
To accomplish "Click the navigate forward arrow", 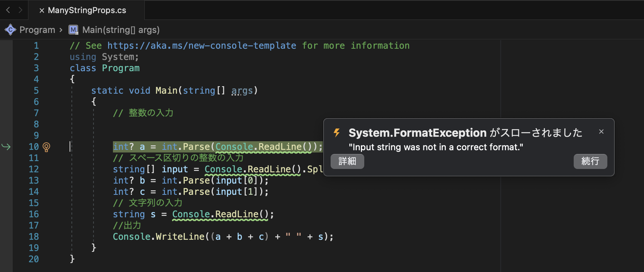I will click(21, 10).
